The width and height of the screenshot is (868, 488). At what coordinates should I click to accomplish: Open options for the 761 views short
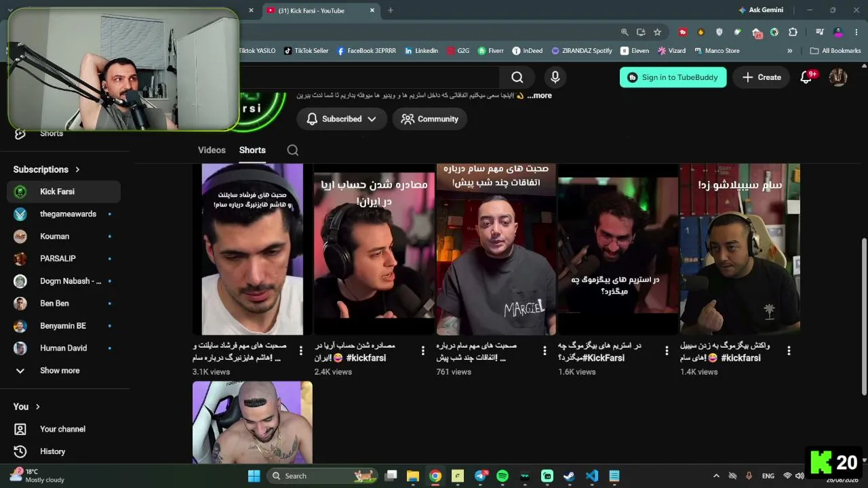click(545, 350)
